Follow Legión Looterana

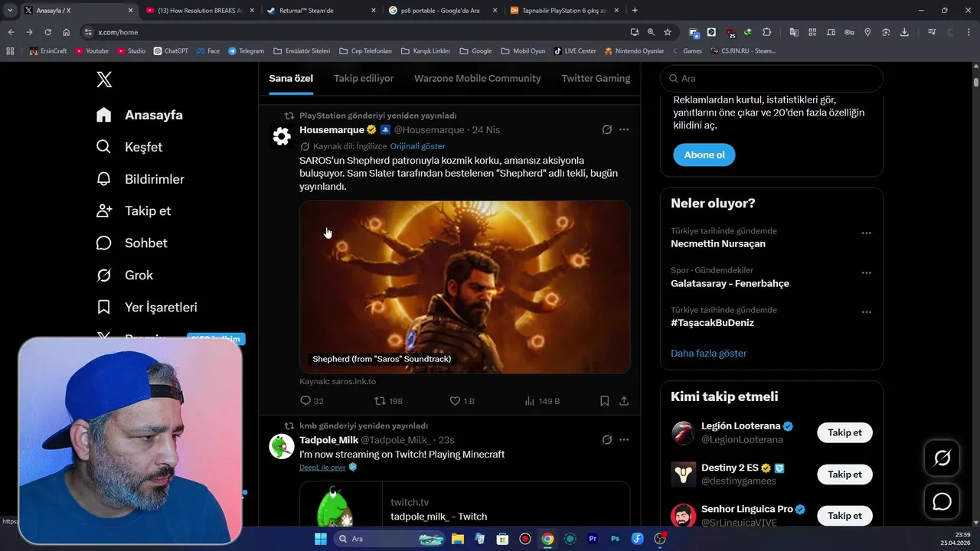click(x=845, y=432)
